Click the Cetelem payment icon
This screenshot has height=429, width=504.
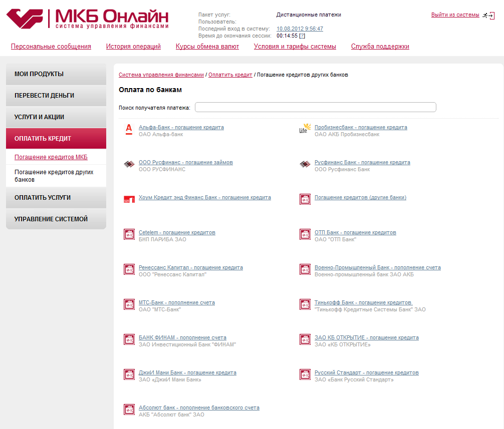click(x=129, y=234)
